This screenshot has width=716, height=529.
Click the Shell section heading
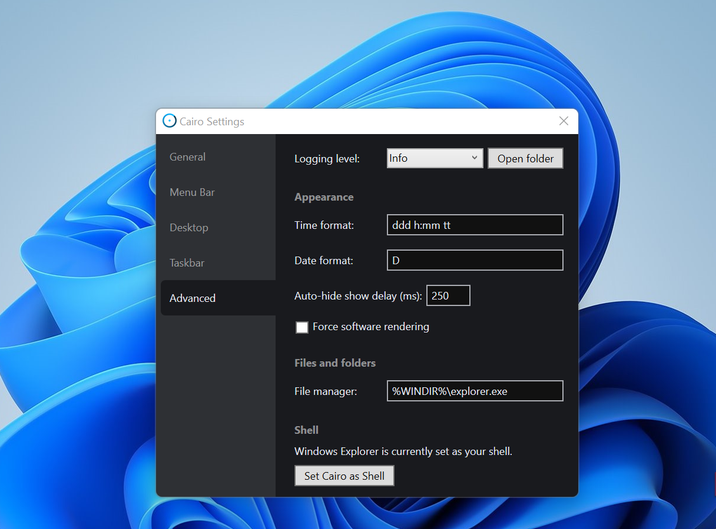(x=306, y=430)
